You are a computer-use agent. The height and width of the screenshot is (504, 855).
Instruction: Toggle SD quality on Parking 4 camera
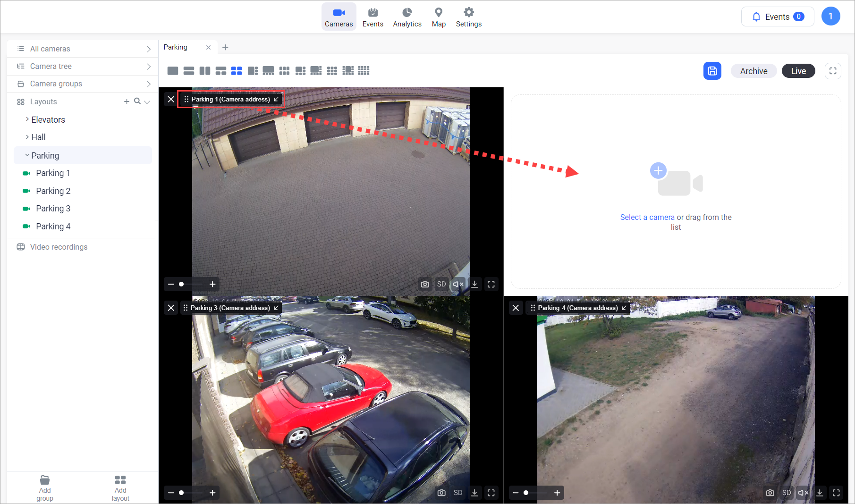click(786, 493)
